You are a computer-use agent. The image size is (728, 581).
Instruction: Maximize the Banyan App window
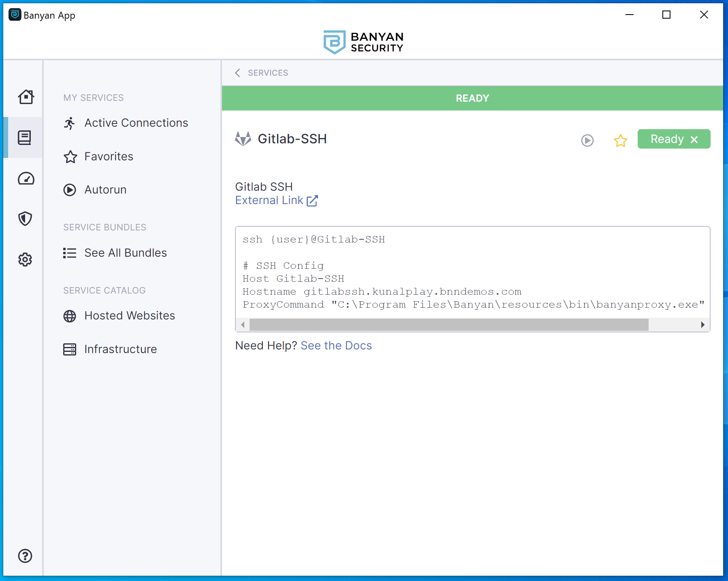666,15
